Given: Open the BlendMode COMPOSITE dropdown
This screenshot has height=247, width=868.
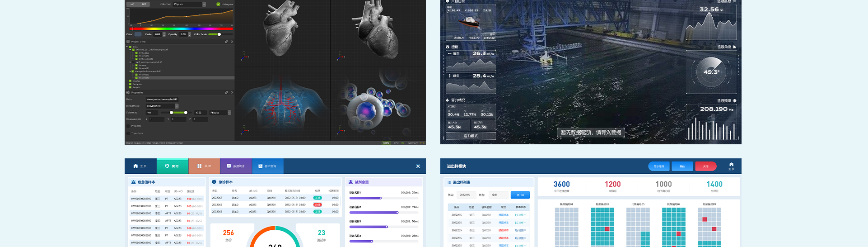Looking at the screenshot, I should (162, 106).
